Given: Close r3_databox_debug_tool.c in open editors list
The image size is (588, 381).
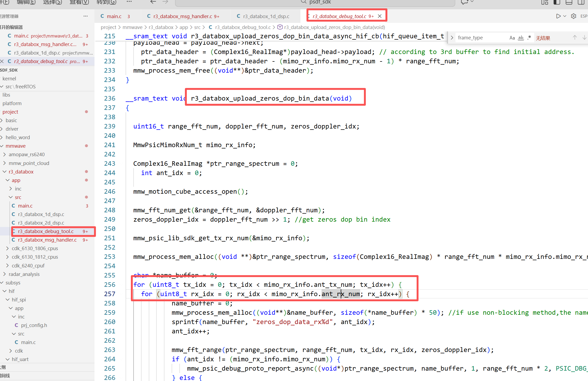Looking at the screenshot, I should (2, 61).
